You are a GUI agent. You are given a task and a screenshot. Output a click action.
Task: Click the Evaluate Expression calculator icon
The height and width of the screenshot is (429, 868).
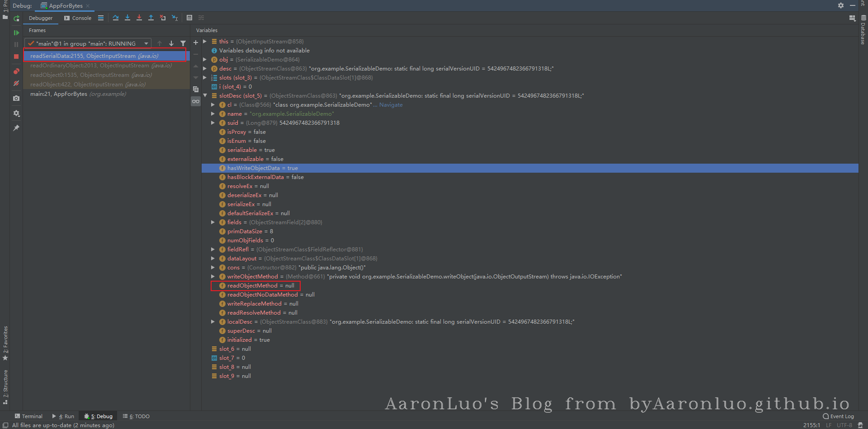[189, 18]
